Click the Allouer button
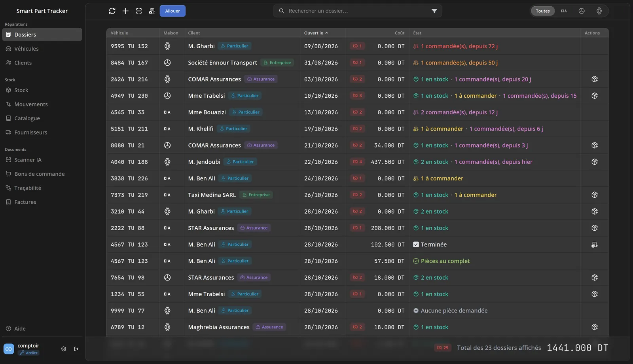This screenshot has width=633, height=364. 172,11
